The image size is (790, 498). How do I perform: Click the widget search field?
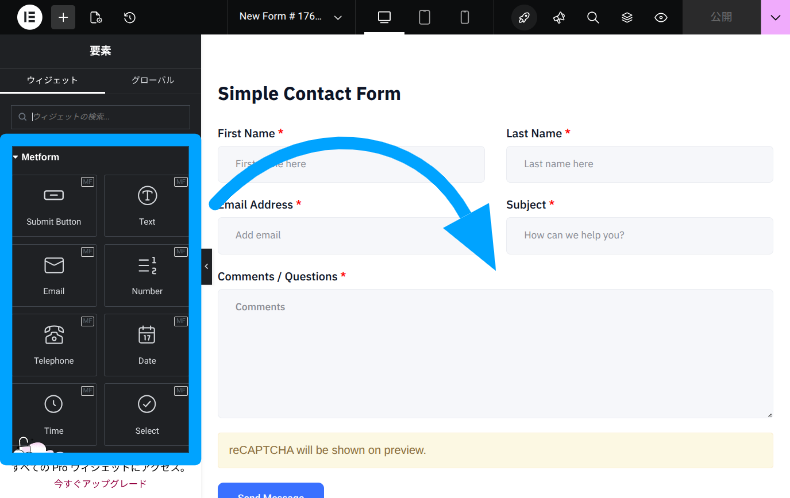pos(100,117)
